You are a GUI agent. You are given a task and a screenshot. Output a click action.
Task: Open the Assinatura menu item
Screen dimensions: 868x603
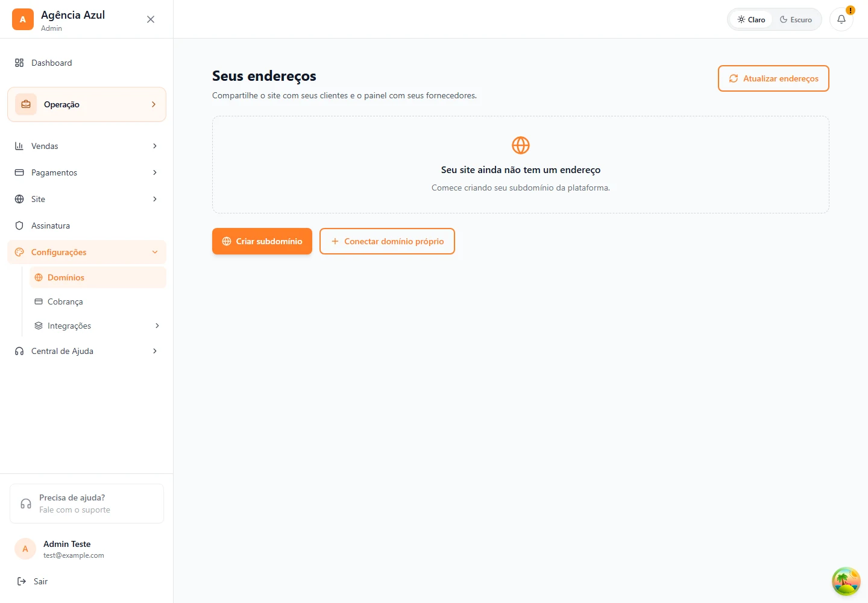click(87, 226)
